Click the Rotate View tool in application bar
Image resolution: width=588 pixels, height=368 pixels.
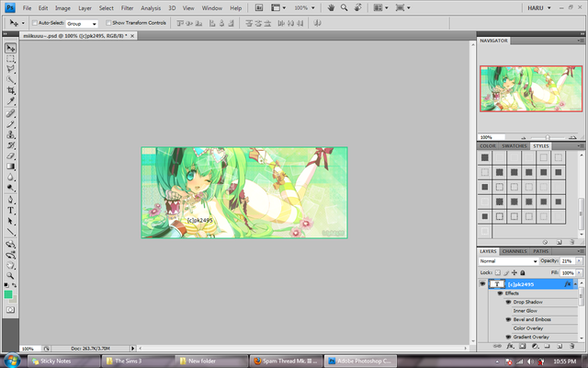(358, 7)
